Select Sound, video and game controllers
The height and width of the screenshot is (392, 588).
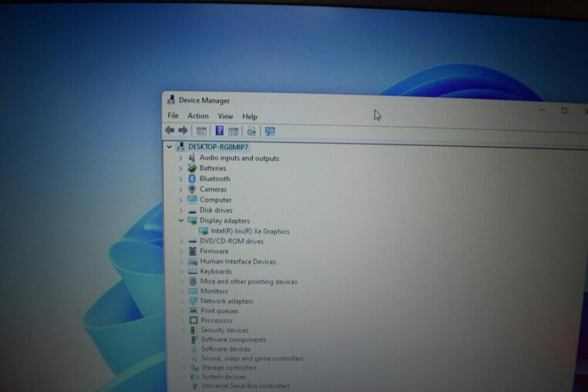[x=252, y=359]
